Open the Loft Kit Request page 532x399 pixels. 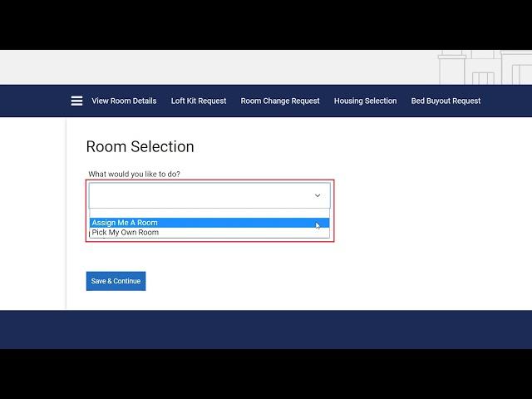click(199, 101)
